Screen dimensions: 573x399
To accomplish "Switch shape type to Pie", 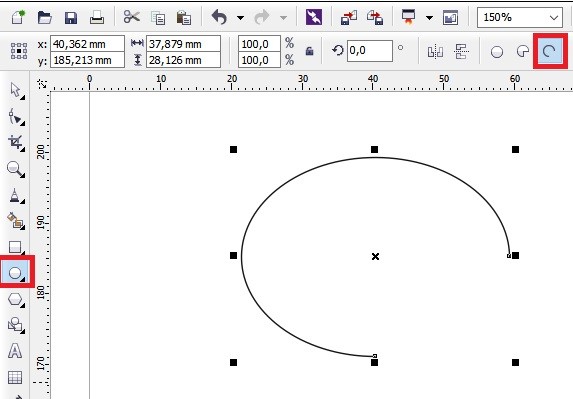I will pos(523,52).
